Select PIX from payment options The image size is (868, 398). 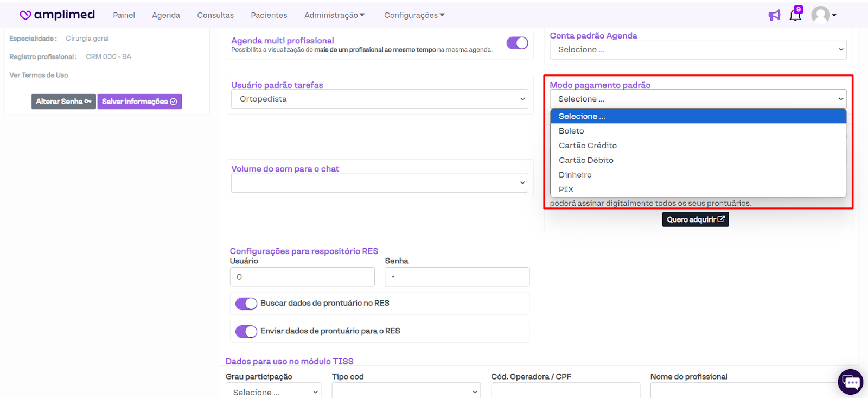pyautogui.click(x=566, y=189)
